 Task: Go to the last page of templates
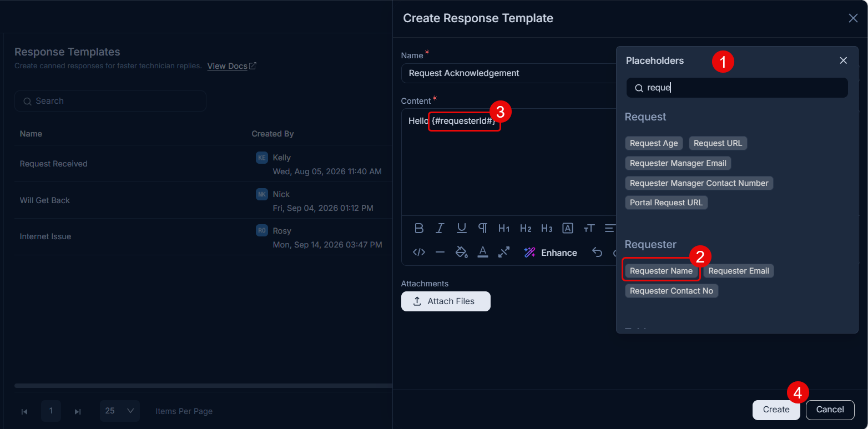pyautogui.click(x=78, y=411)
